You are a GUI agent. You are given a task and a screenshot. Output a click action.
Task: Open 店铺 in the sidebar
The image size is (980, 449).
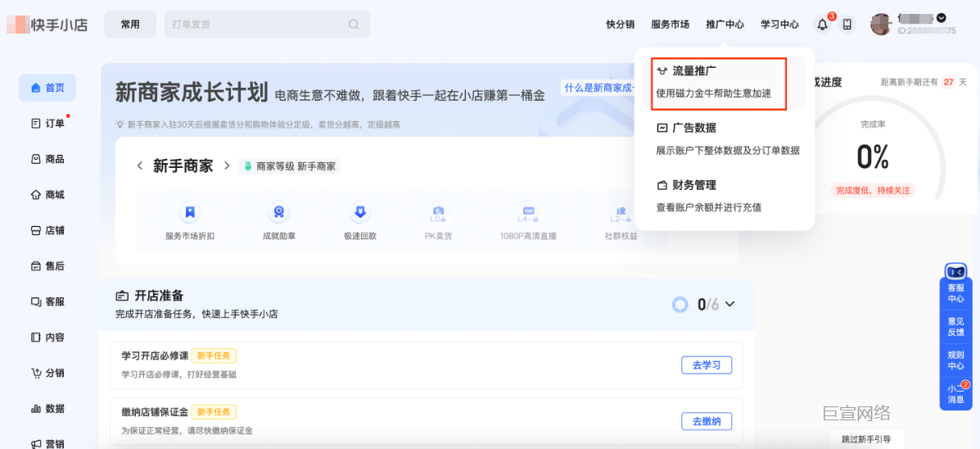pos(47,230)
